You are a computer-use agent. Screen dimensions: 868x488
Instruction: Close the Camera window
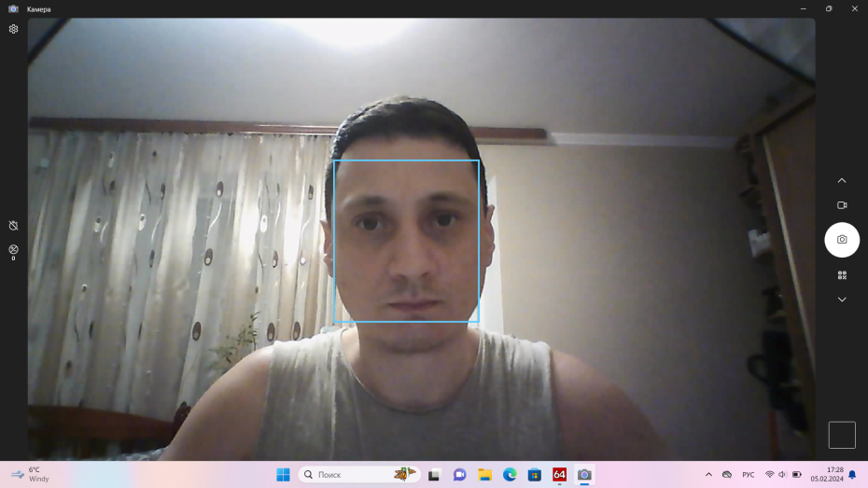[x=855, y=8]
